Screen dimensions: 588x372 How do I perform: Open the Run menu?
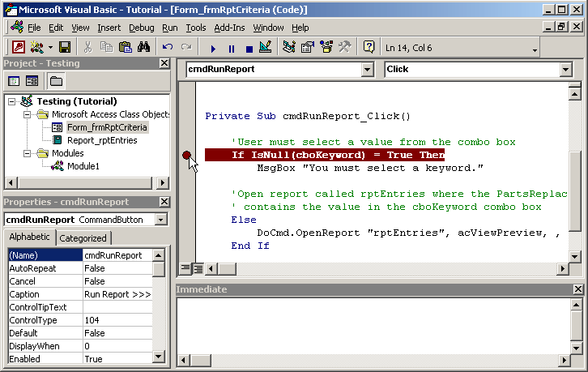point(170,28)
